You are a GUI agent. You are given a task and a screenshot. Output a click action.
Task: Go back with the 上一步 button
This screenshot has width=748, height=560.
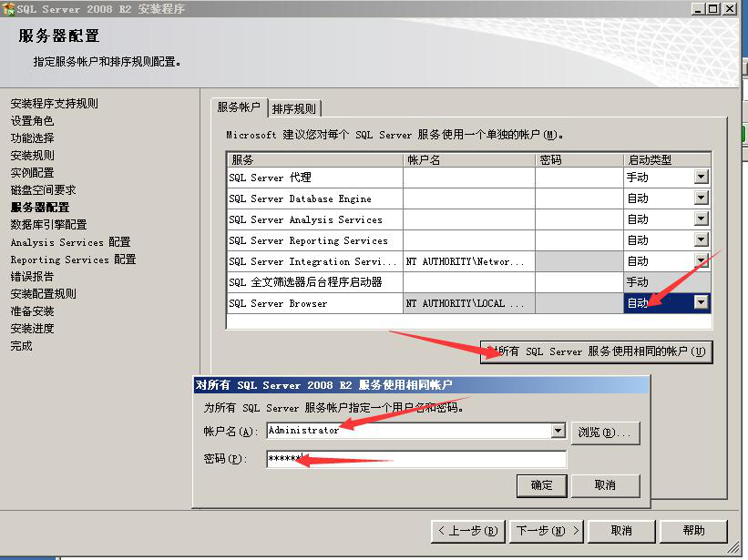pos(468,531)
